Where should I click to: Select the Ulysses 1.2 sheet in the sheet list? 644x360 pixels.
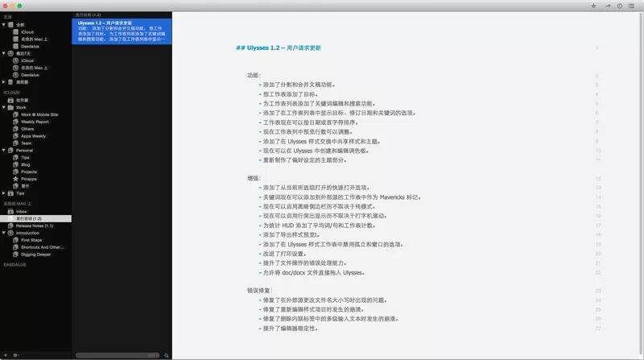(x=122, y=31)
